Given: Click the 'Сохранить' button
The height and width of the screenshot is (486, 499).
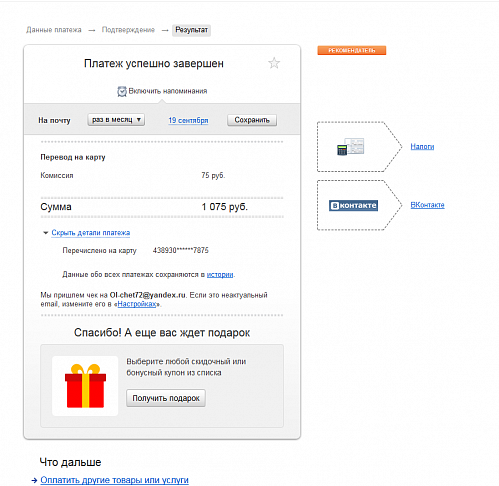Looking at the screenshot, I should tap(252, 120).
